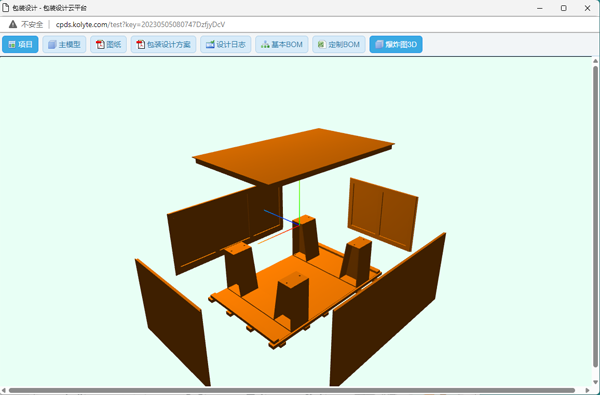Click the horizontal scrollbar left arrow
600x395 pixels.
click(4, 390)
